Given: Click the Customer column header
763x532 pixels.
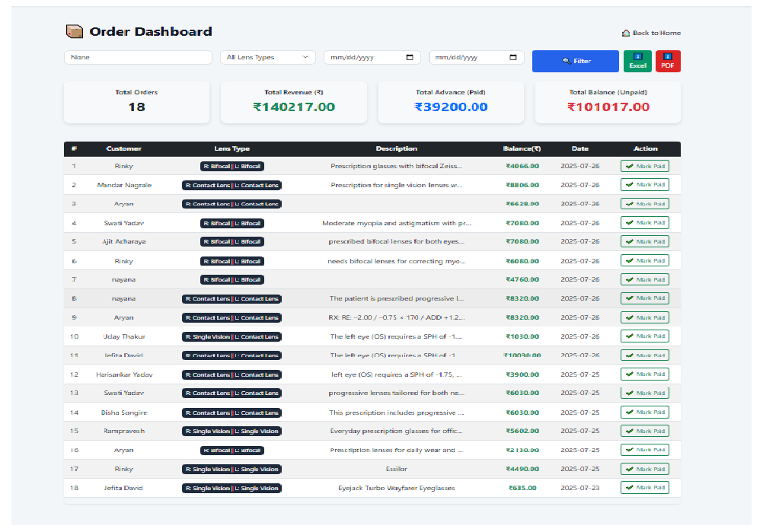Looking at the screenshot, I should (x=123, y=149).
